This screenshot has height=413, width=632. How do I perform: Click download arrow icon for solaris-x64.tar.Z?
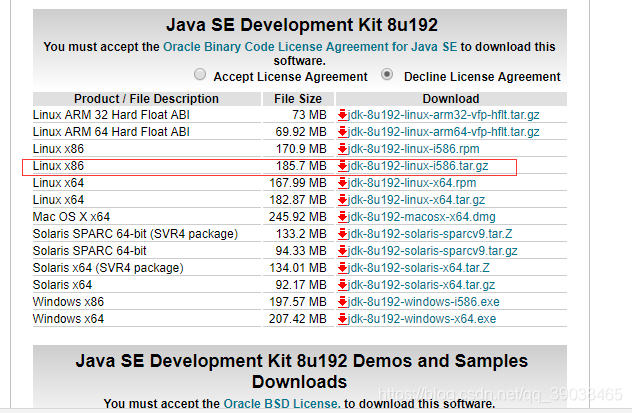(343, 268)
